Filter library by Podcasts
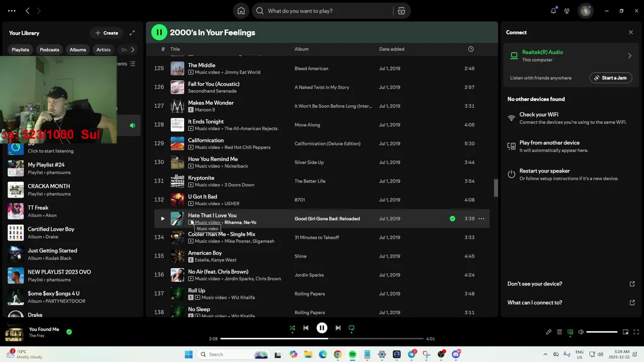 pyautogui.click(x=50, y=50)
